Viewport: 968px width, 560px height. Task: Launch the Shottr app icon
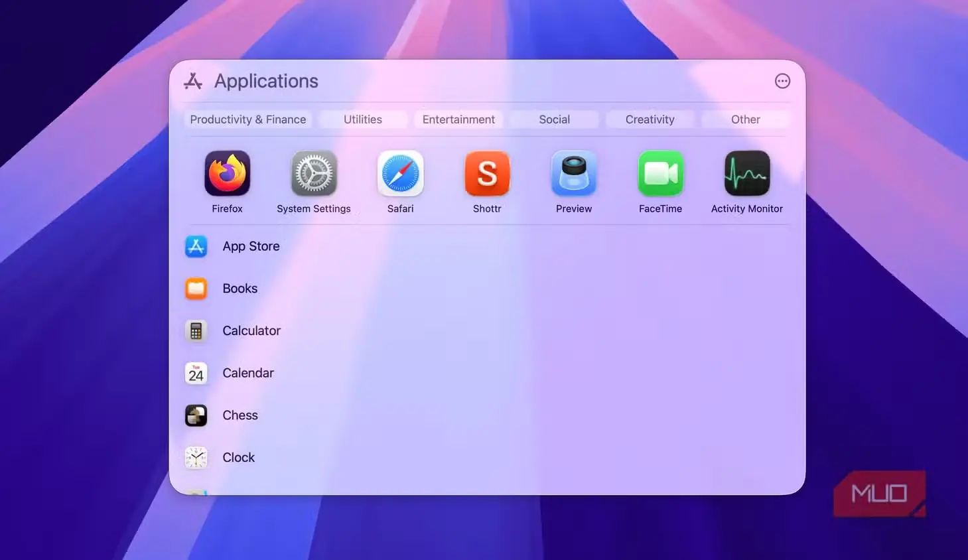[x=487, y=173]
